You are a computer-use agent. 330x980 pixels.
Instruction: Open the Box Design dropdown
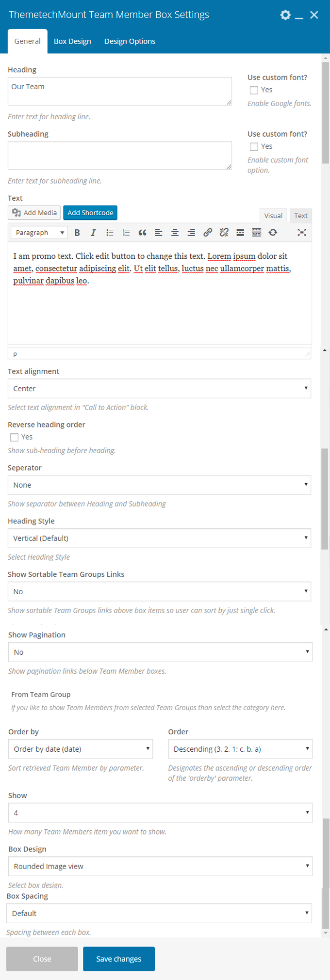tap(160, 867)
